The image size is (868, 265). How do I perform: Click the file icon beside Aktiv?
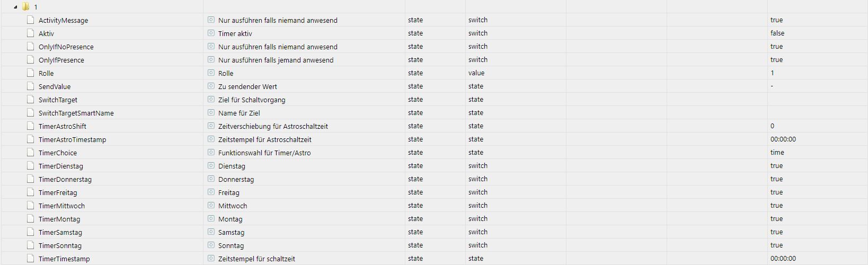point(31,33)
